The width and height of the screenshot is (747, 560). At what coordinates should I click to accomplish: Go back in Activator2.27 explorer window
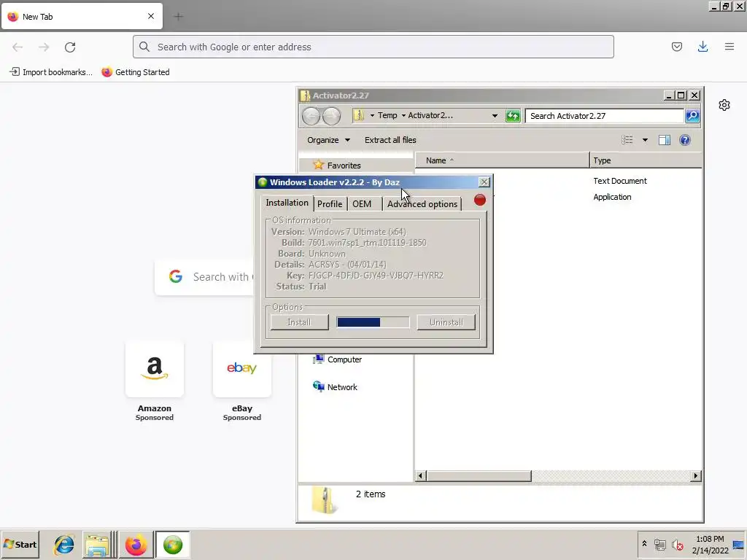[311, 116]
